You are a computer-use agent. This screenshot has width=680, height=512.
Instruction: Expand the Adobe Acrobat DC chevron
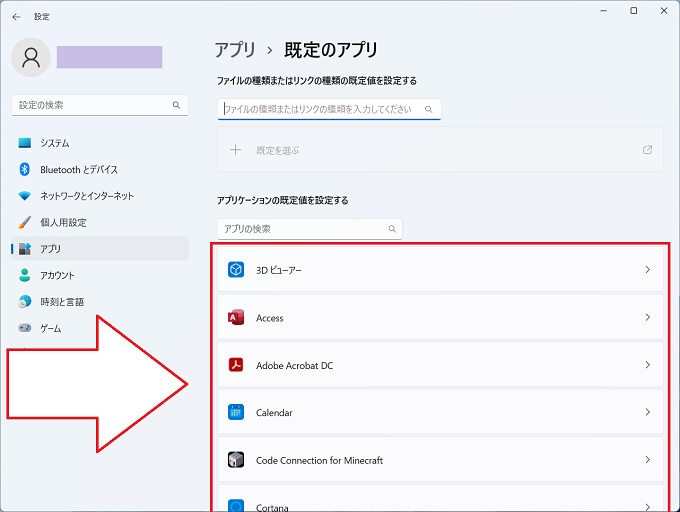[x=647, y=365]
